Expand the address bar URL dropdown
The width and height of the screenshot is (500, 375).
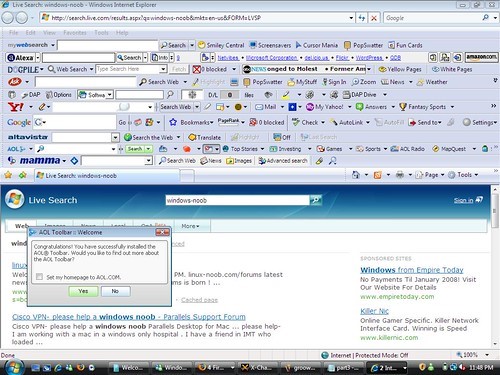351,18
